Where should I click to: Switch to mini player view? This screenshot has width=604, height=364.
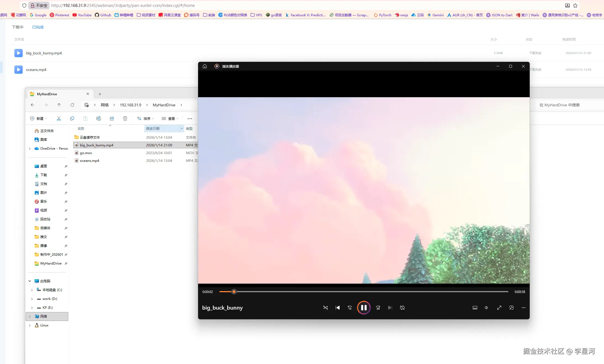tap(511, 308)
